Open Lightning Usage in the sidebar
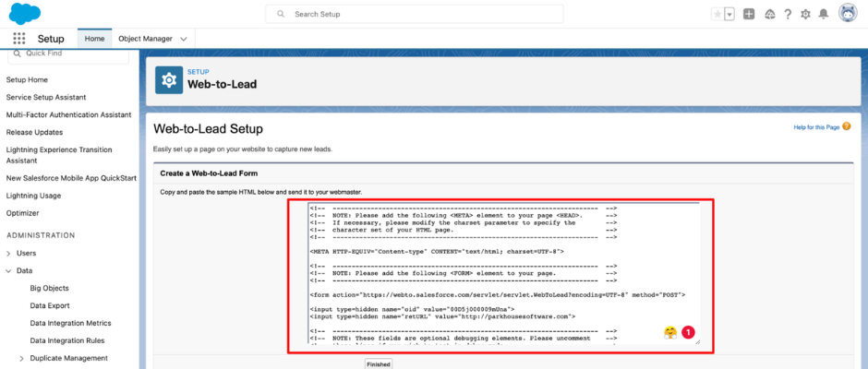 (34, 196)
